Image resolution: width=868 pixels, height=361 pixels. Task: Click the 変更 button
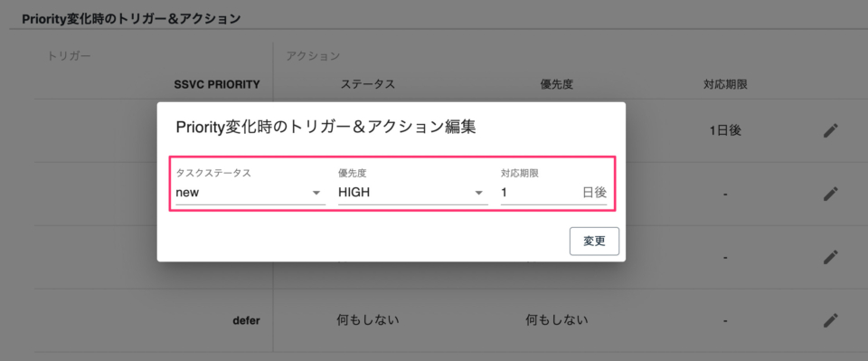pos(594,242)
